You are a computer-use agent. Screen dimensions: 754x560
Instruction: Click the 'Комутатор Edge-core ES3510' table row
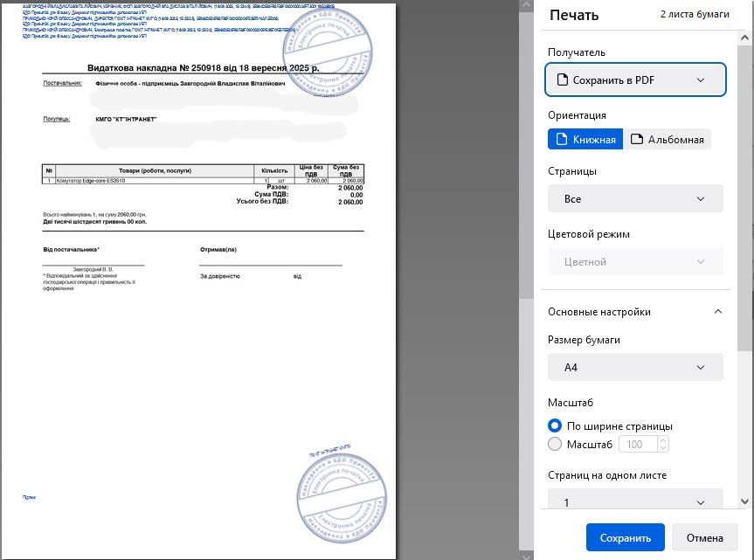[x=203, y=181]
